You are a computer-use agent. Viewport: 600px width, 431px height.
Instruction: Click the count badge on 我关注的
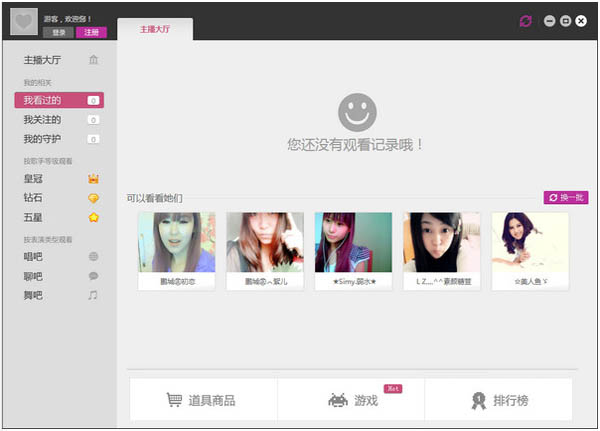point(93,120)
